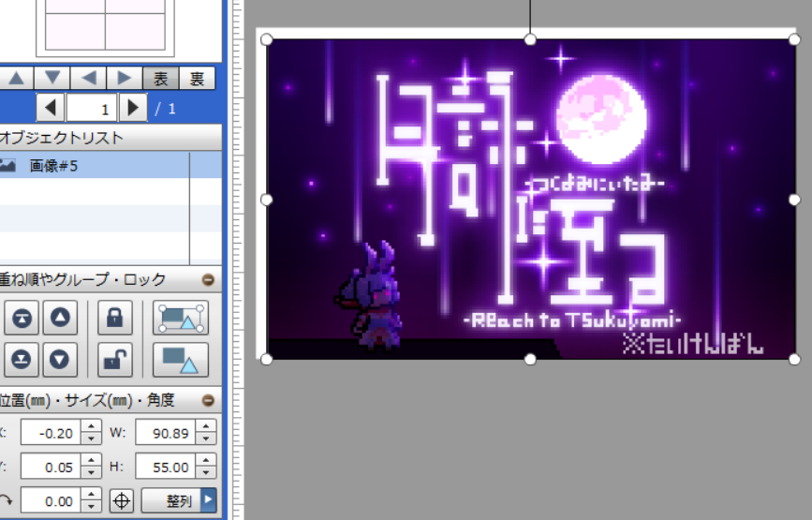Click the up triangle nudge button

[x=16, y=78]
